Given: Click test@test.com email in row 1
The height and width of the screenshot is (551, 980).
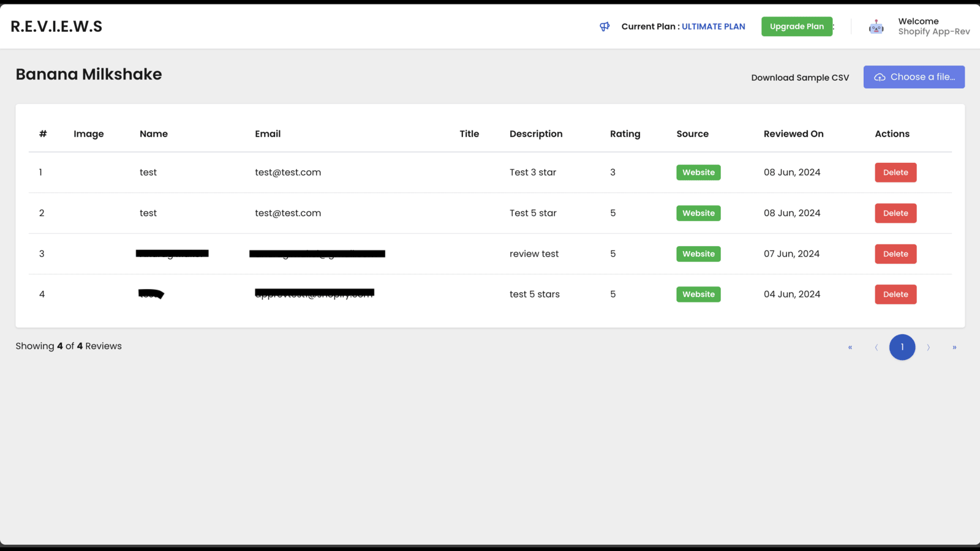Looking at the screenshot, I should click(x=288, y=173).
